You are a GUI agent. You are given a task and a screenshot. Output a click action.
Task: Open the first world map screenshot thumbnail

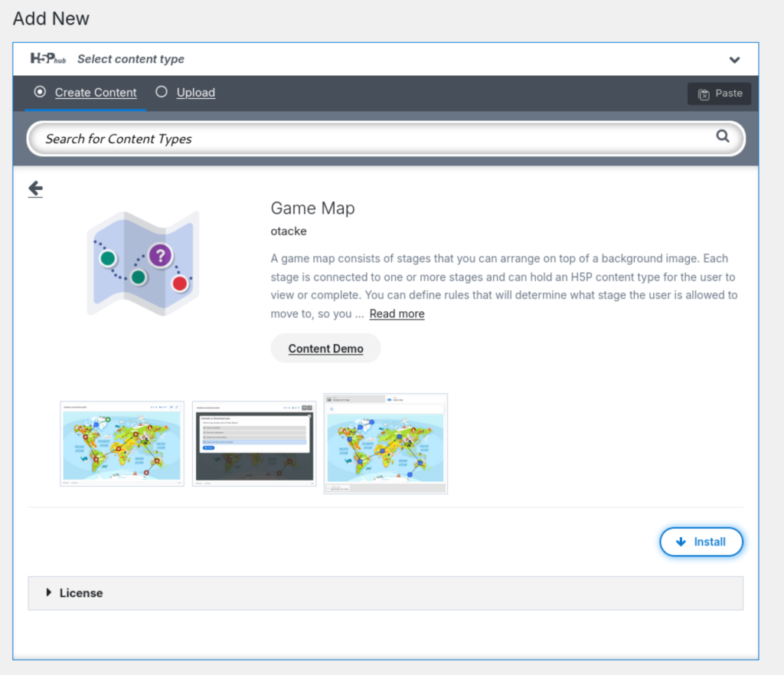point(122,444)
